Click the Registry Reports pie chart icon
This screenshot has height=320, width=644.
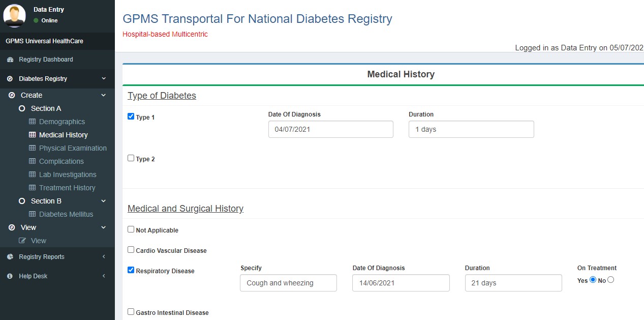(x=10, y=257)
